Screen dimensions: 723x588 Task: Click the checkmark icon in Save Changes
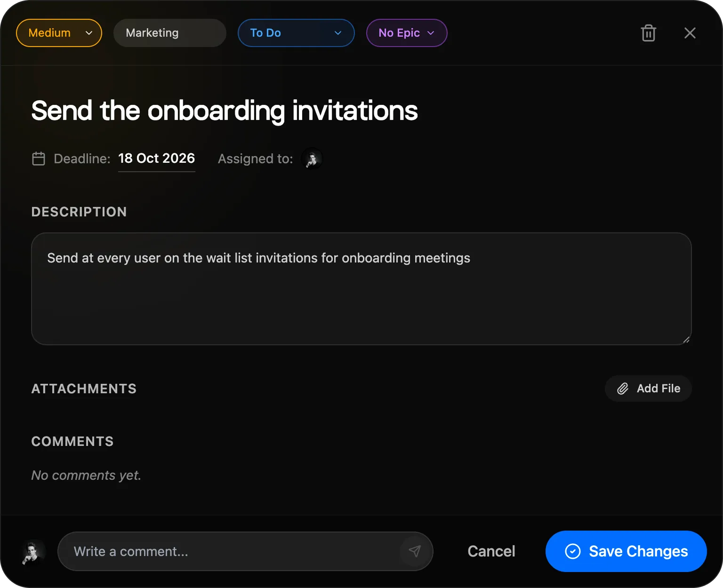pyautogui.click(x=572, y=551)
